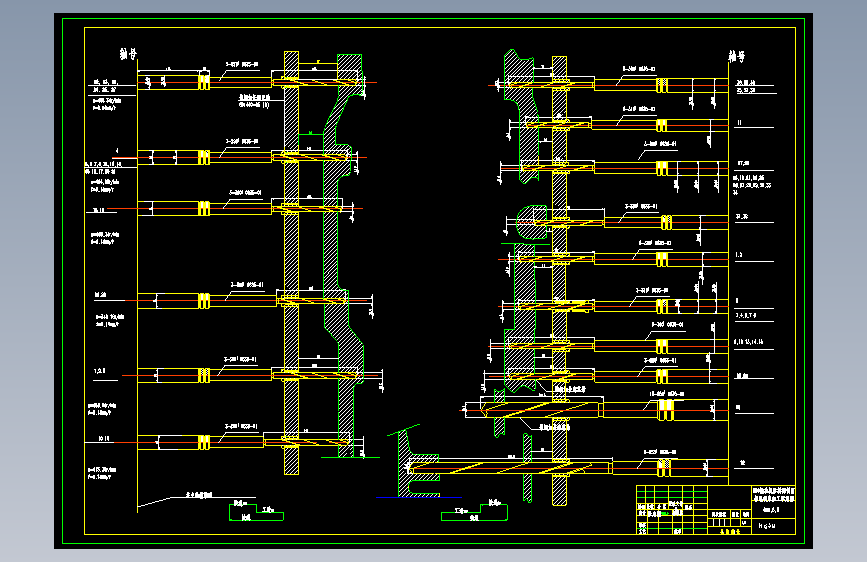Click the left 轴号 column heading
This screenshot has height=562, width=867.
(x=128, y=54)
